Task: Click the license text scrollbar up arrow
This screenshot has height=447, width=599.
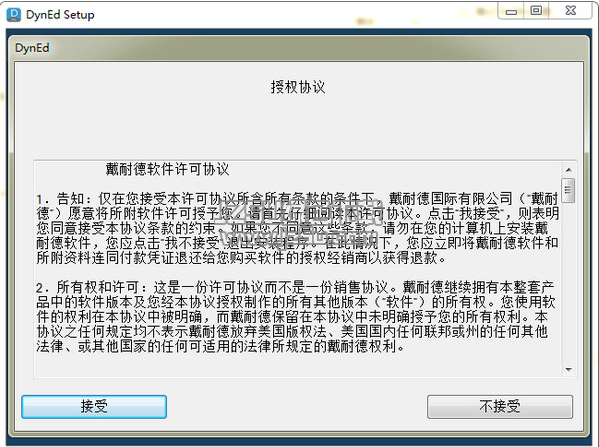Action: [x=568, y=170]
